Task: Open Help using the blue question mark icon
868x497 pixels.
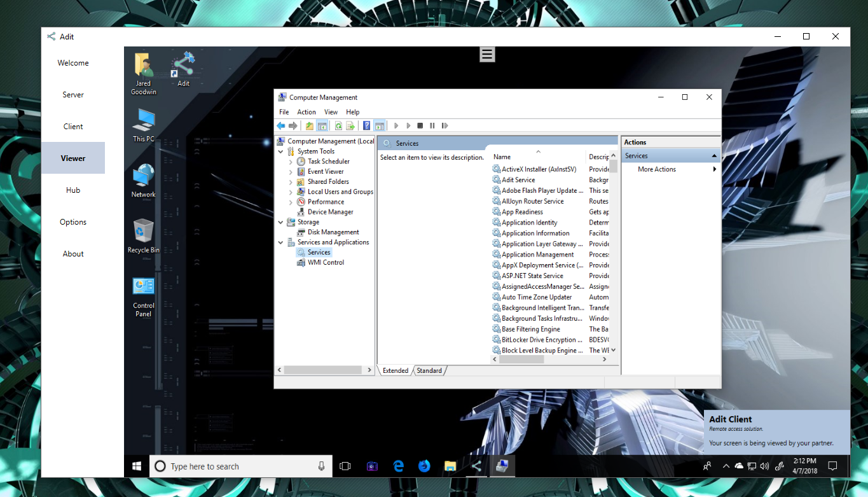Action: 366,125
